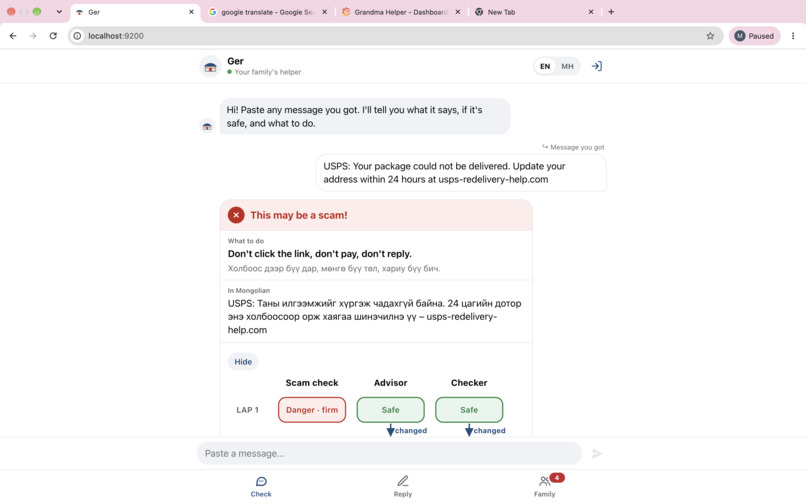Close the Ger browser tab
This screenshot has width=806, height=504.
coord(191,12)
